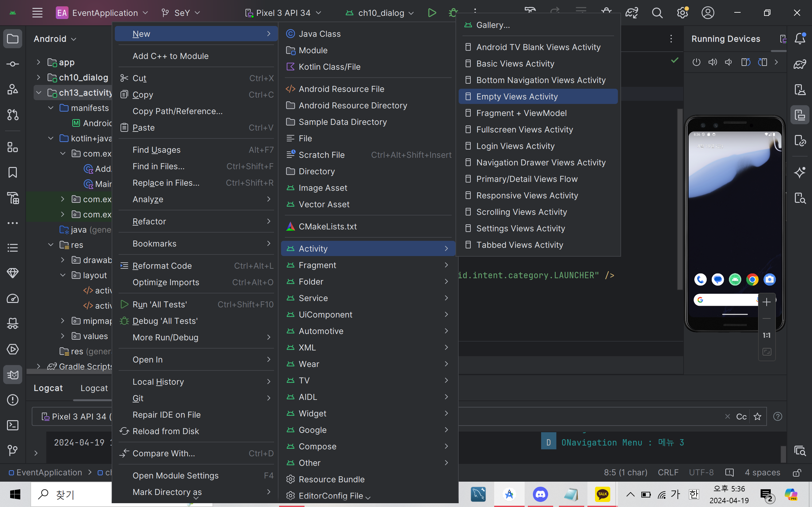Image resolution: width=812 pixels, height=507 pixels.
Task: Open Terminal tool window icon
Action: coord(13,425)
